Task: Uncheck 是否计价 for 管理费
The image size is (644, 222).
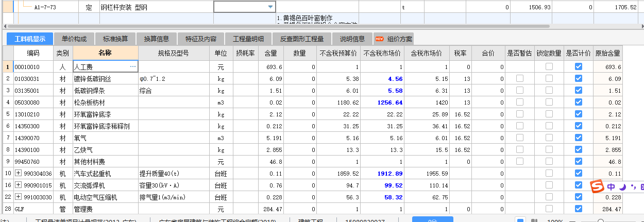Action: click(x=578, y=209)
